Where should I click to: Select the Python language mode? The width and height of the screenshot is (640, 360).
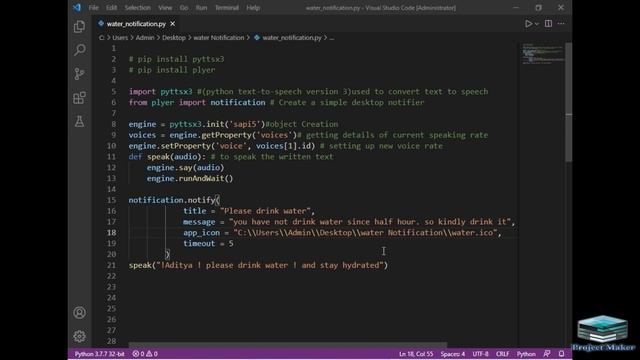pyautogui.click(x=526, y=354)
